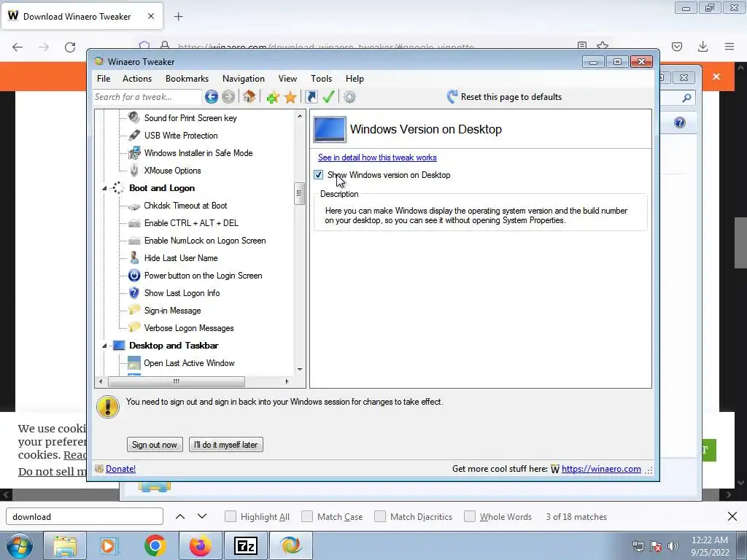Open Windows Explorer from the taskbar
The height and width of the screenshot is (560, 747).
[x=65, y=545]
